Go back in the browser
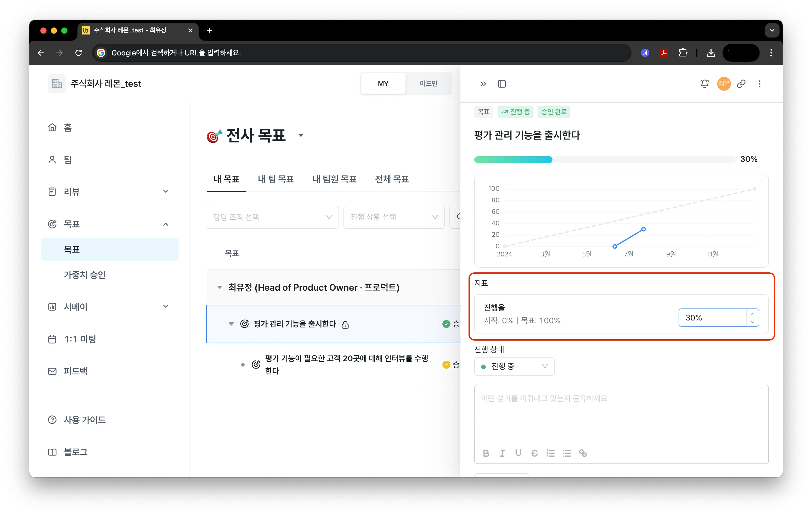 [41, 53]
